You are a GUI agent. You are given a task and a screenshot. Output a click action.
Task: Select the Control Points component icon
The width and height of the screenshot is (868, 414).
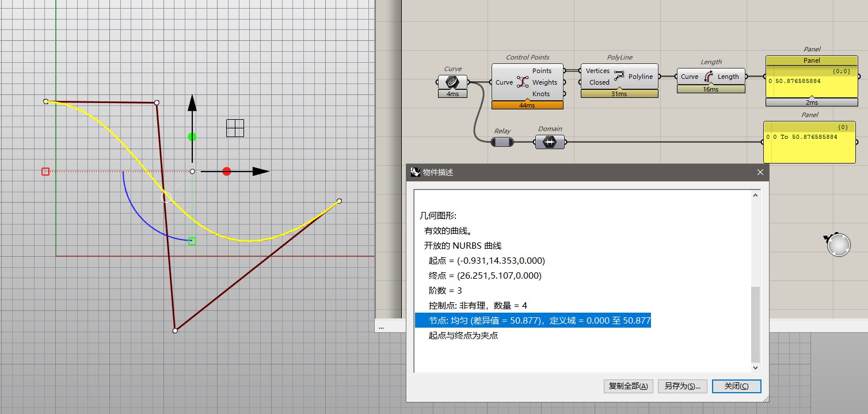point(523,82)
